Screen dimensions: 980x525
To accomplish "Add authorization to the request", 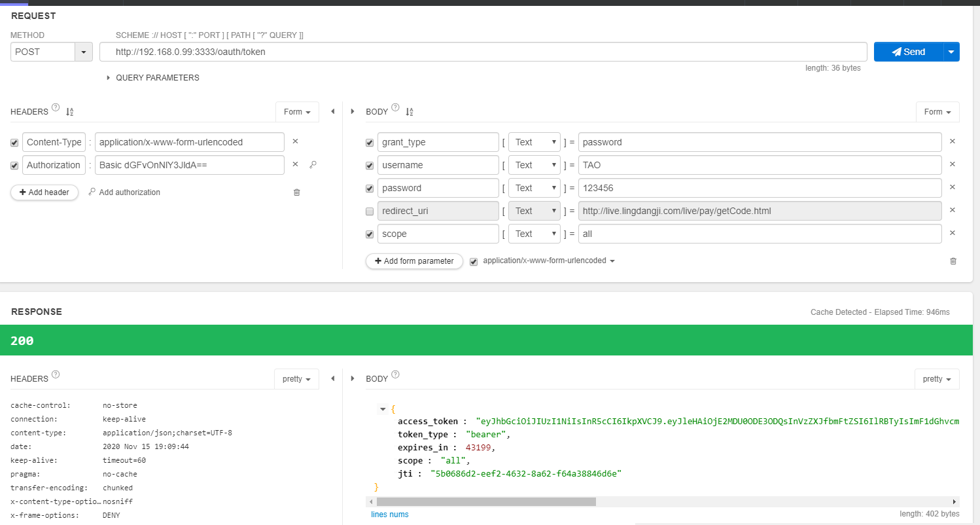I will (124, 192).
